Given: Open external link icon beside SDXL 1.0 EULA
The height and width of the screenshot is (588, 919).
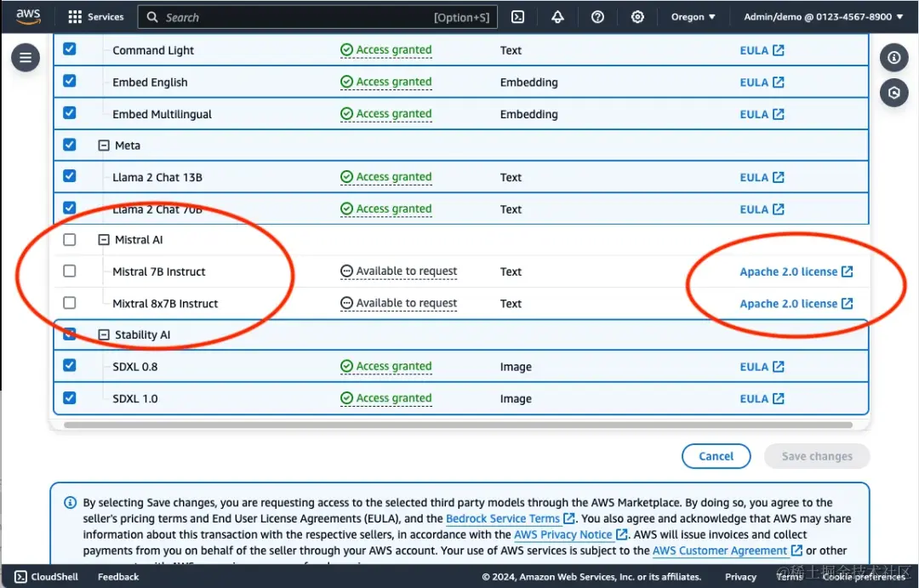Looking at the screenshot, I should click(x=779, y=398).
